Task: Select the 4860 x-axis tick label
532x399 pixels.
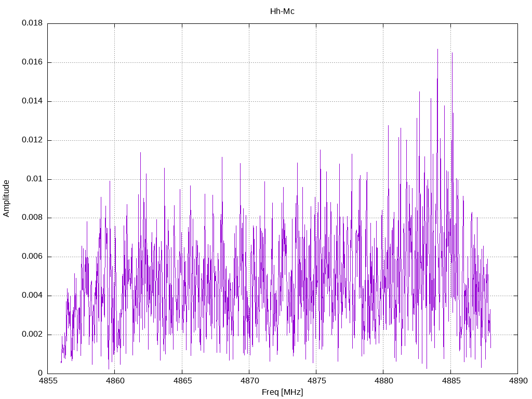Action: point(115,381)
